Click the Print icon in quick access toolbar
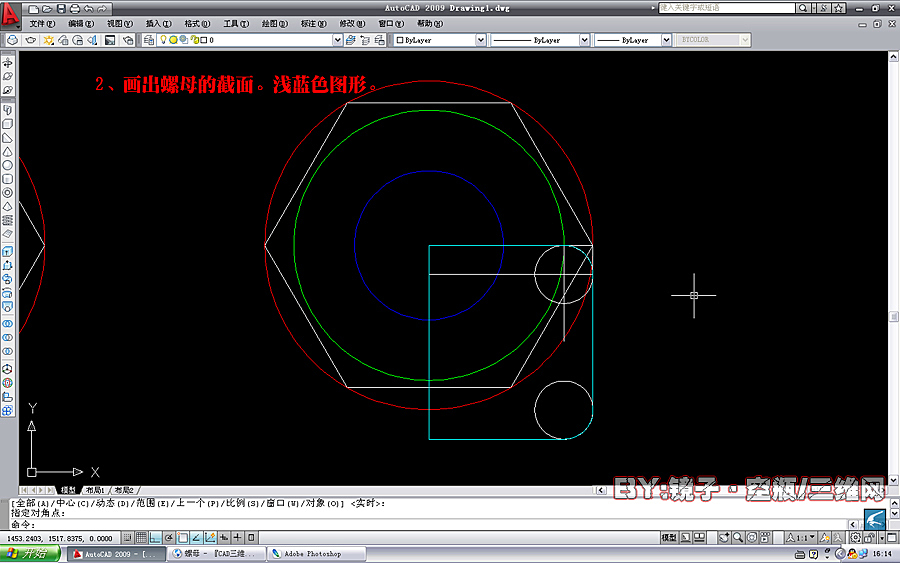The width and height of the screenshot is (900, 563). coord(74,9)
